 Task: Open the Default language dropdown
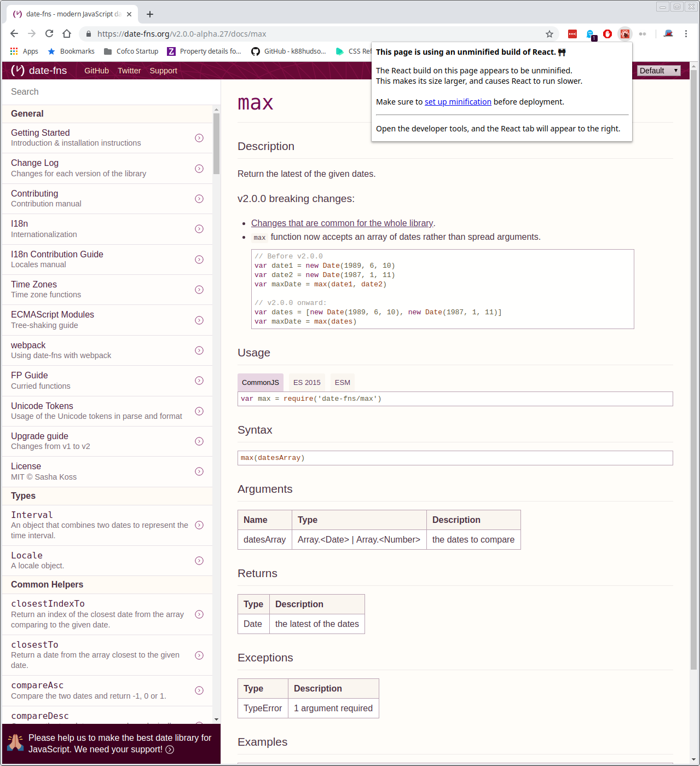(x=658, y=70)
